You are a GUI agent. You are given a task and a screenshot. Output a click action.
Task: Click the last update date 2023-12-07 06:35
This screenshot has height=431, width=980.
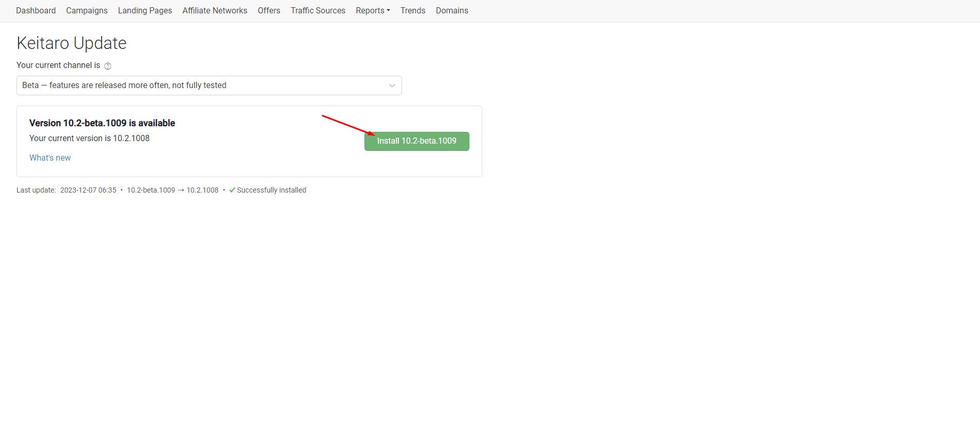[x=89, y=190]
